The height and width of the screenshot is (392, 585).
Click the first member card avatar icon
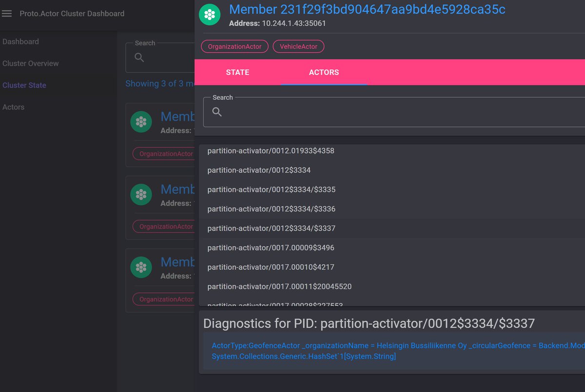point(141,122)
